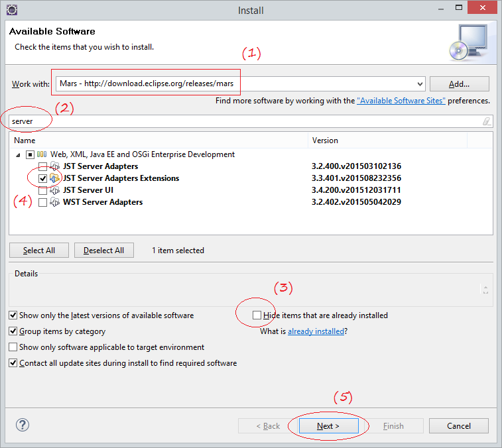
Task: Click the Next > button
Action: [x=328, y=426]
